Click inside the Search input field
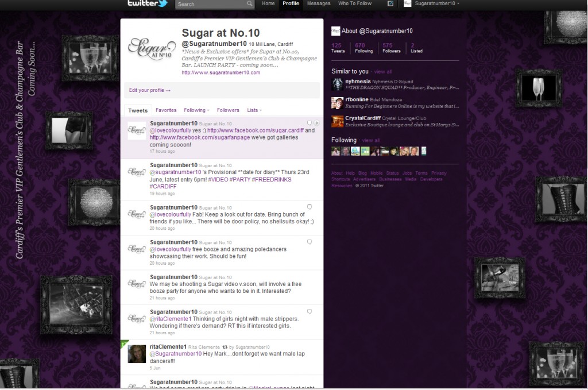588x390 pixels. coord(211,4)
